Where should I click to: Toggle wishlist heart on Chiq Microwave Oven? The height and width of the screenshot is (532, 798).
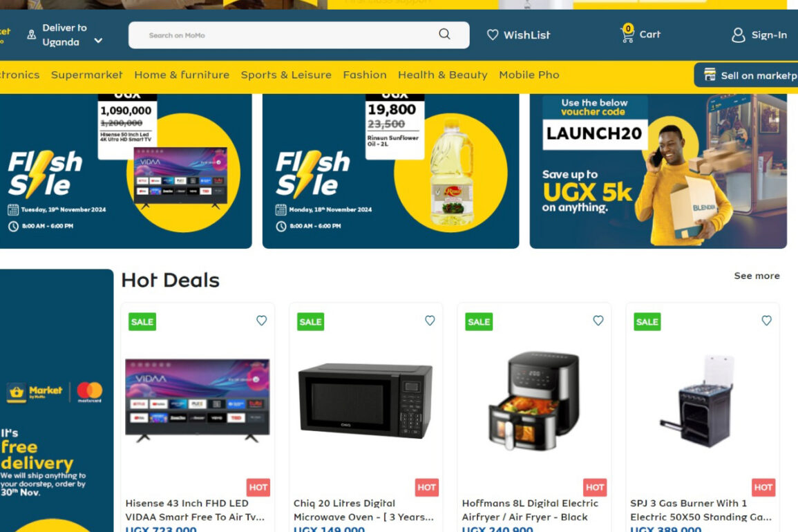(x=430, y=320)
